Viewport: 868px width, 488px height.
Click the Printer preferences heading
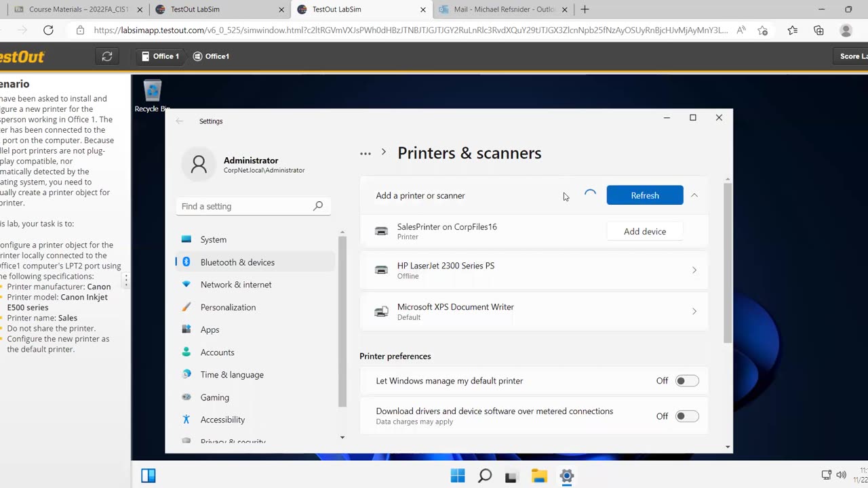point(395,357)
